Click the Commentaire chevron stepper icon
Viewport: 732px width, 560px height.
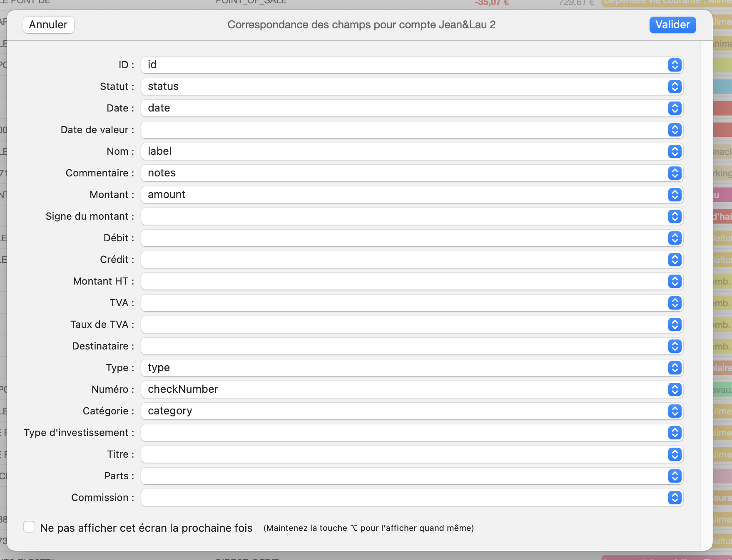(675, 173)
